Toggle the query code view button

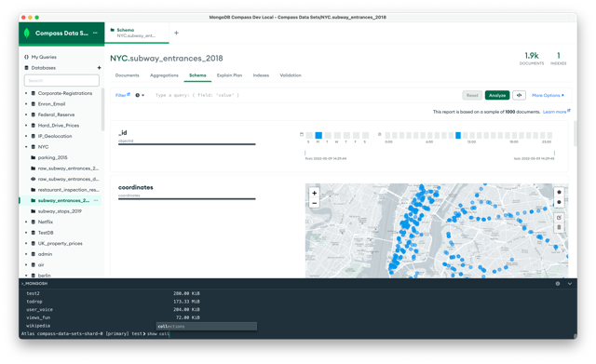(519, 95)
